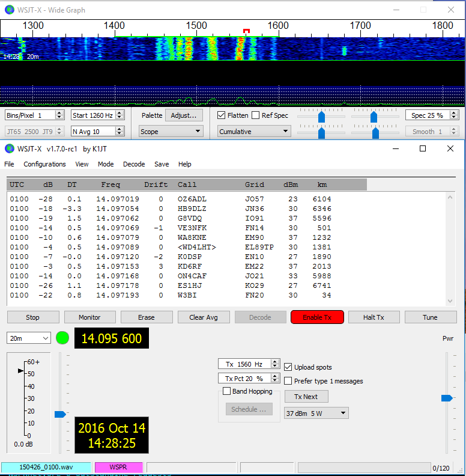This screenshot has height=476, width=466.
Task: Decrease the Bins/Pixel spinner value
Action: (x=59, y=118)
